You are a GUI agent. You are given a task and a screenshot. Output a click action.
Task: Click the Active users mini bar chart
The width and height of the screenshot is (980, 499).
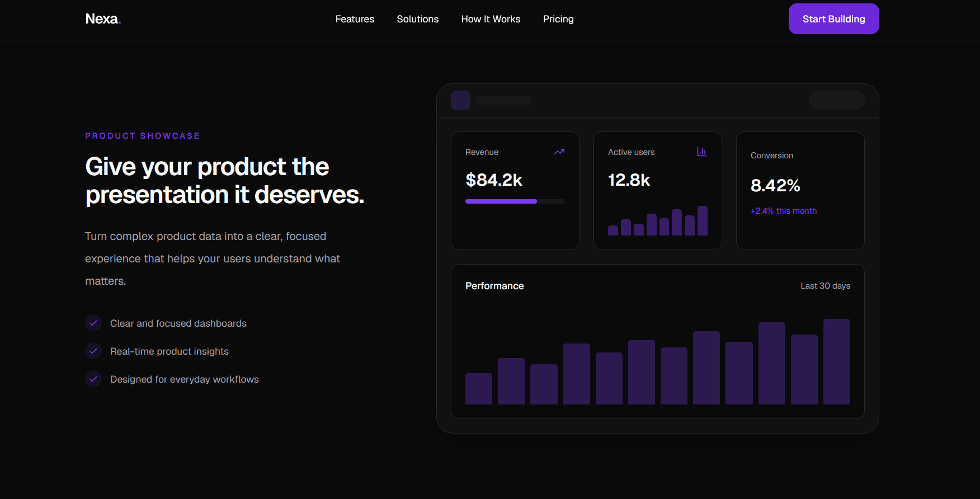pyautogui.click(x=658, y=220)
